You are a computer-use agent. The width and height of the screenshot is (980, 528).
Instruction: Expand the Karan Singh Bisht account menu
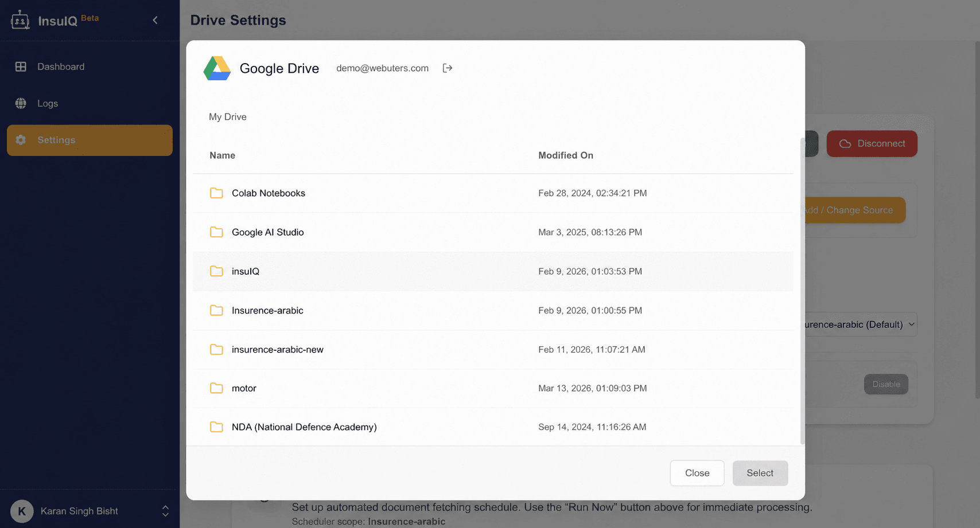165,511
